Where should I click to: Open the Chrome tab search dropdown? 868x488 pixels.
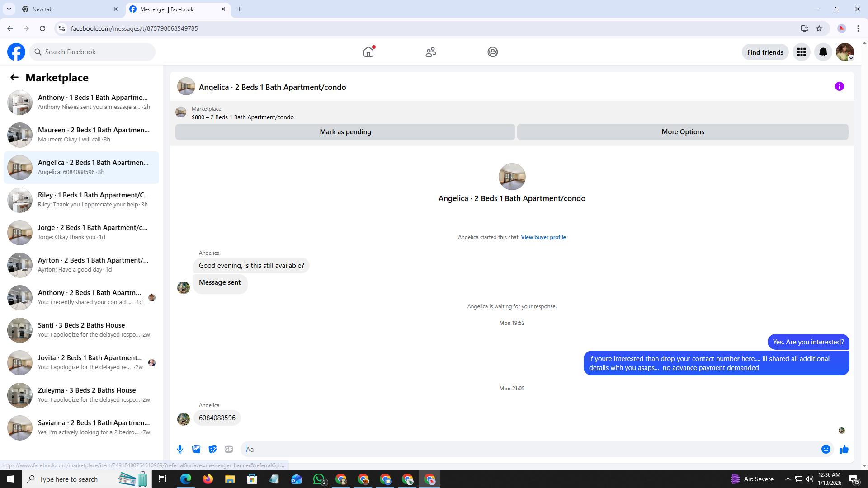(x=9, y=9)
